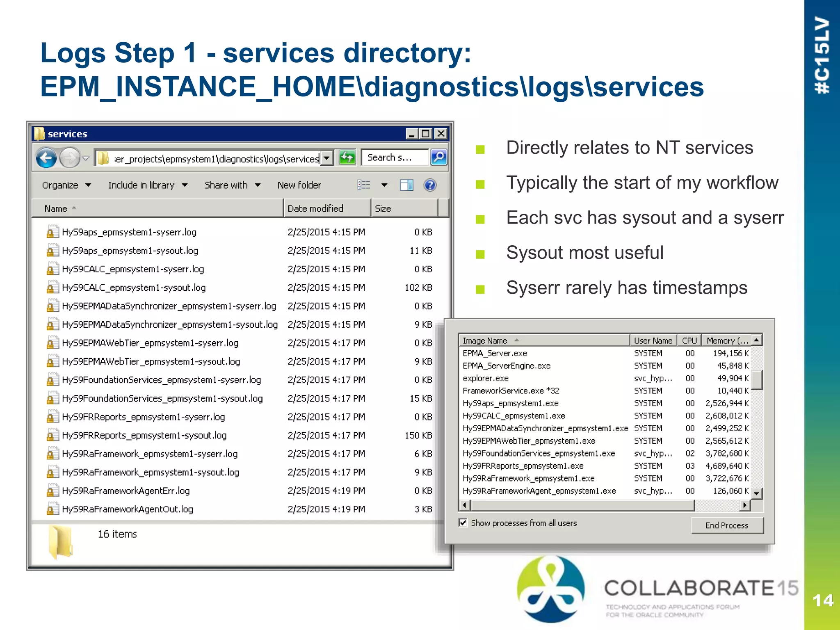Image resolution: width=840 pixels, height=630 pixels.
Task: Click process list scroll down arrow
Action: click(x=757, y=493)
